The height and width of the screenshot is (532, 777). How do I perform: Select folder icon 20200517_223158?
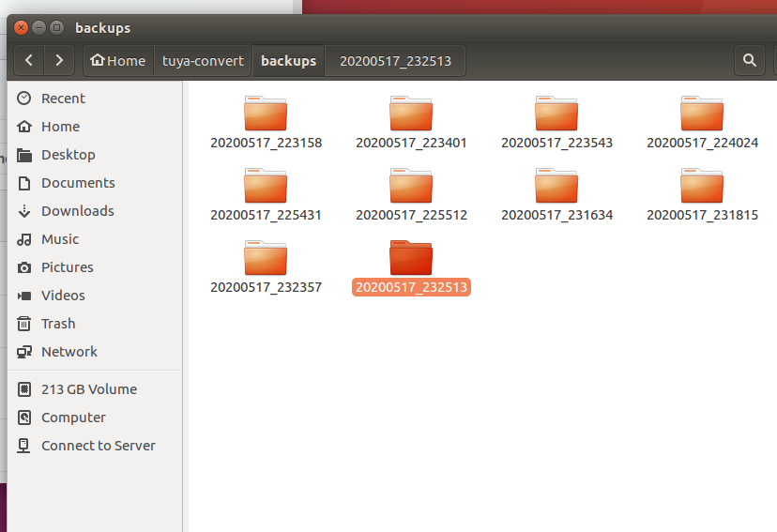click(x=266, y=114)
